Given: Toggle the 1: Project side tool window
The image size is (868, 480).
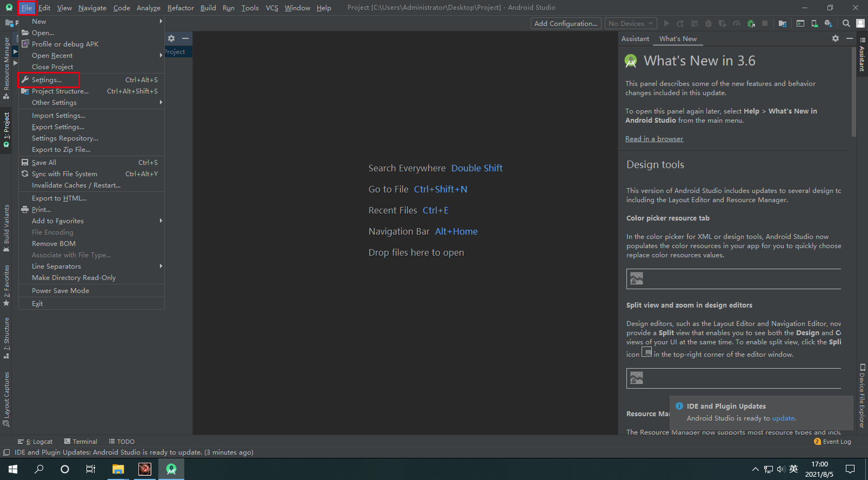Looking at the screenshot, I should pos(6,130).
